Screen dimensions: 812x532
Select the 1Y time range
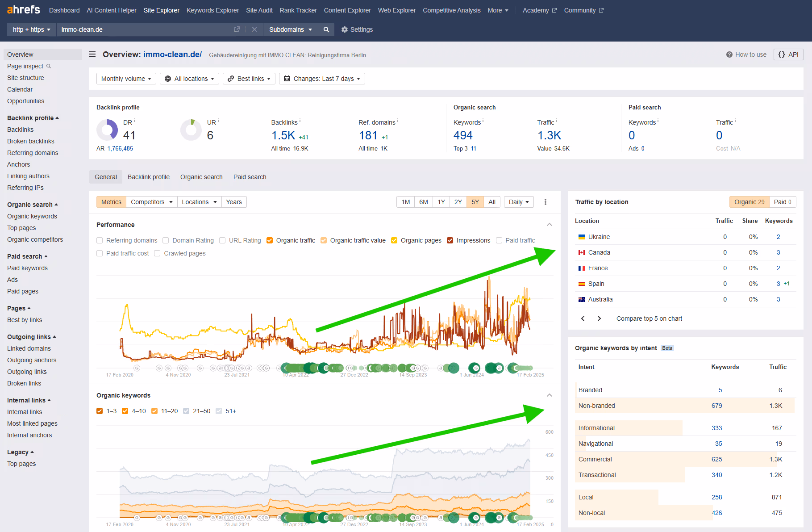tap(441, 202)
